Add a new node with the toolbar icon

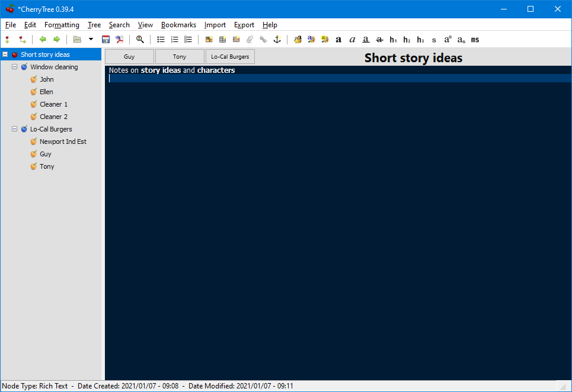coord(7,39)
